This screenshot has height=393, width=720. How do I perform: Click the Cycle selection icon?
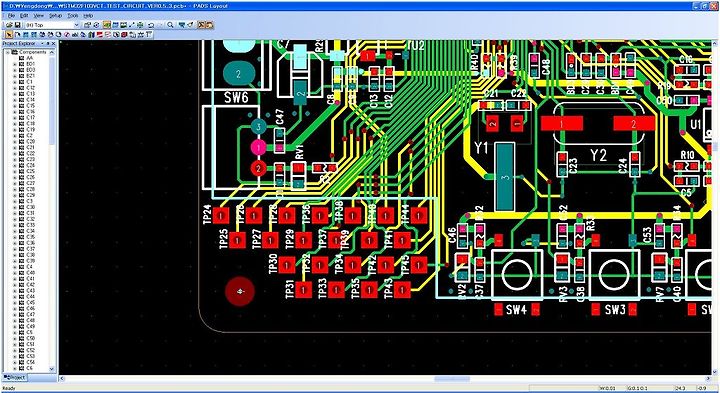point(96,25)
